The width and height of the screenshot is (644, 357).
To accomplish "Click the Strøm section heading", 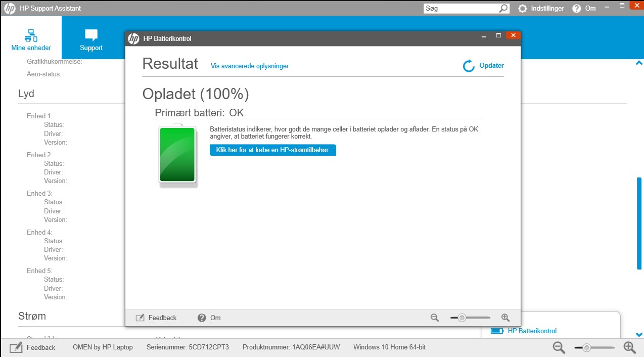I will pos(32,316).
